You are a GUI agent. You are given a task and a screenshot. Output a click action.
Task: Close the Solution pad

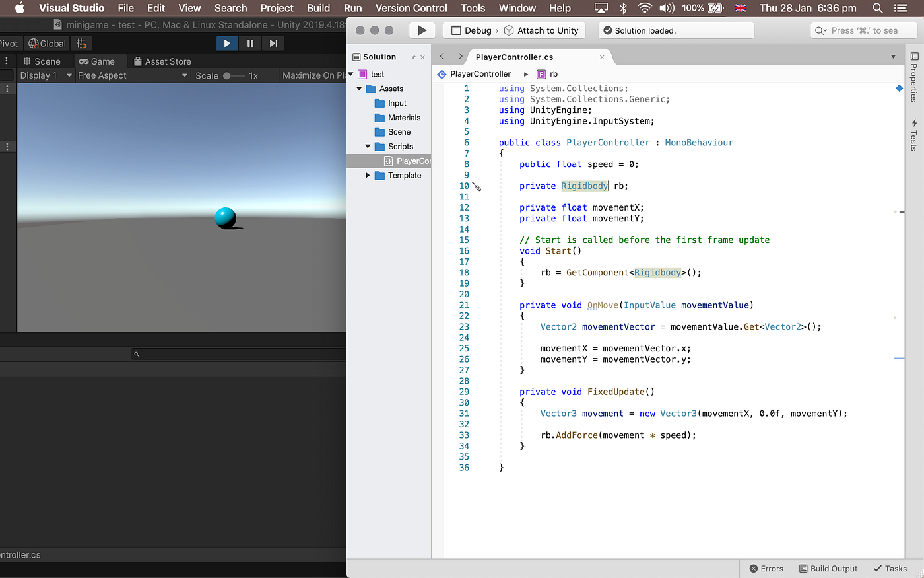423,57
